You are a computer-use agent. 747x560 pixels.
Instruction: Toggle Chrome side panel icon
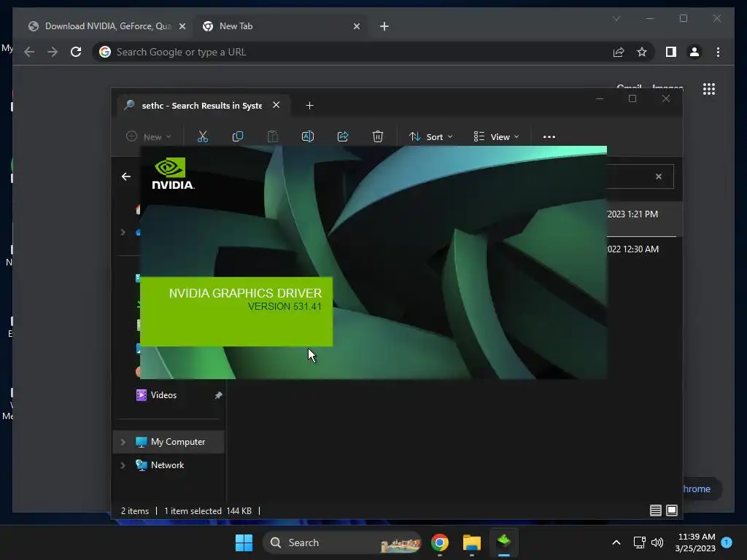[671, 52]
